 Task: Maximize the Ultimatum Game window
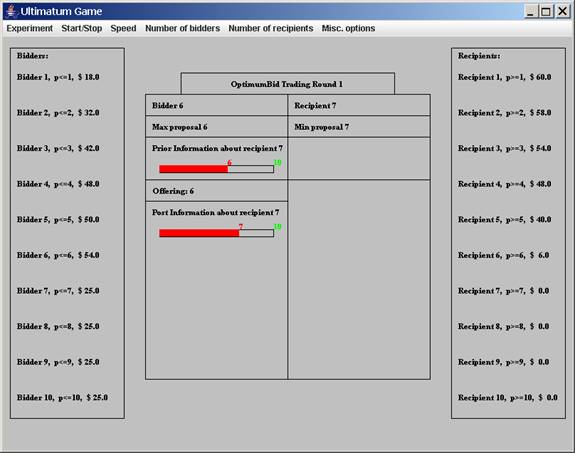(546, 11)
